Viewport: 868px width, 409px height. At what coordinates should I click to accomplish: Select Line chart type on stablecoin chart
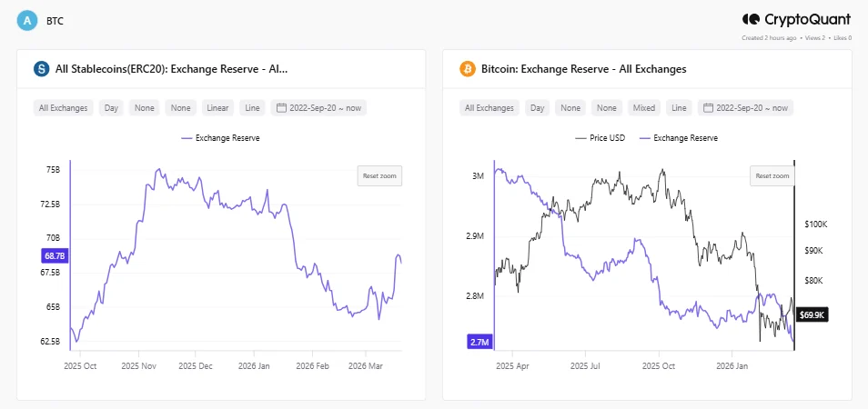point(253,108)
